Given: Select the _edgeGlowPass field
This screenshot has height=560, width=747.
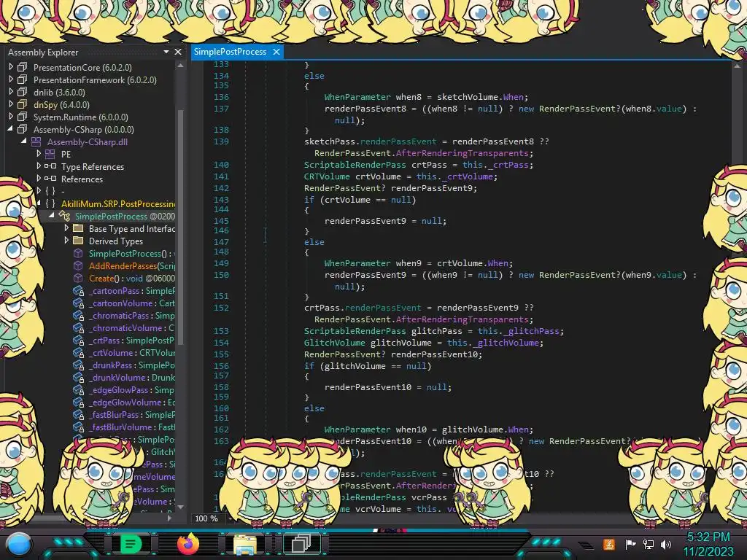Looking at the screenshot, I should 132,389.
